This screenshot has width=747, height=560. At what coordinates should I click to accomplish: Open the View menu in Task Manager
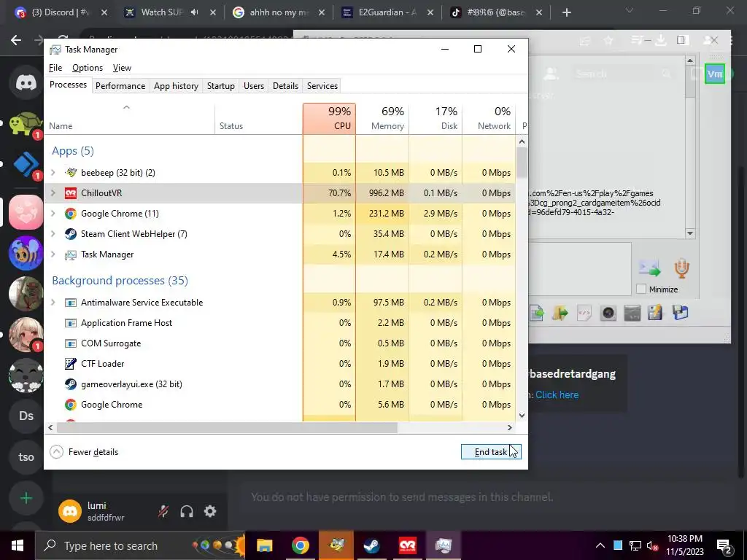tap(122, 68)
